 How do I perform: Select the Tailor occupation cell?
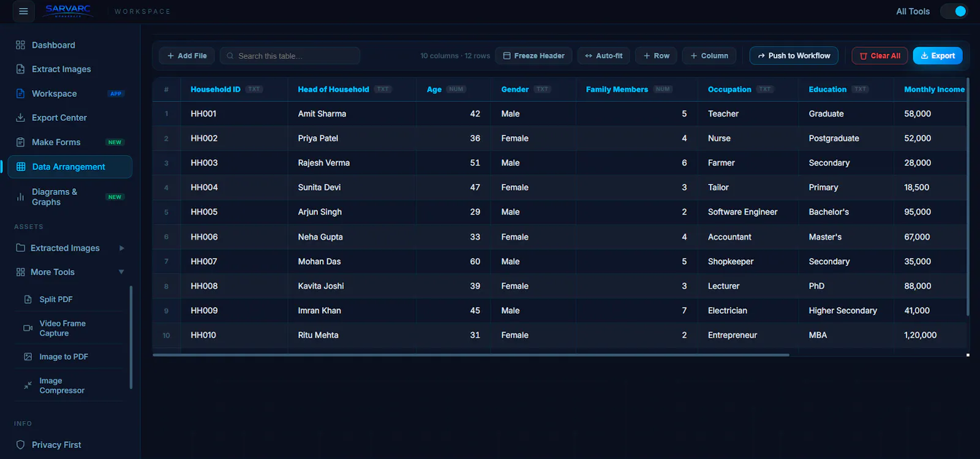(748, 188)
